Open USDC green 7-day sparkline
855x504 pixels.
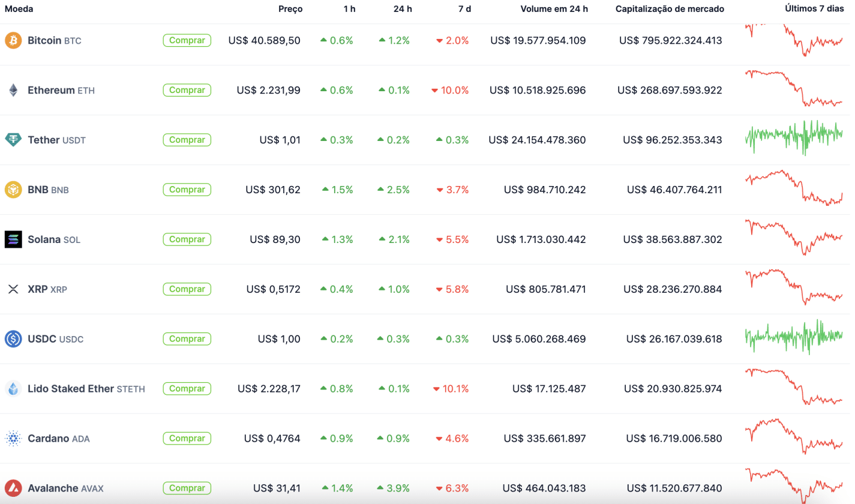click(x=794, y=337)
